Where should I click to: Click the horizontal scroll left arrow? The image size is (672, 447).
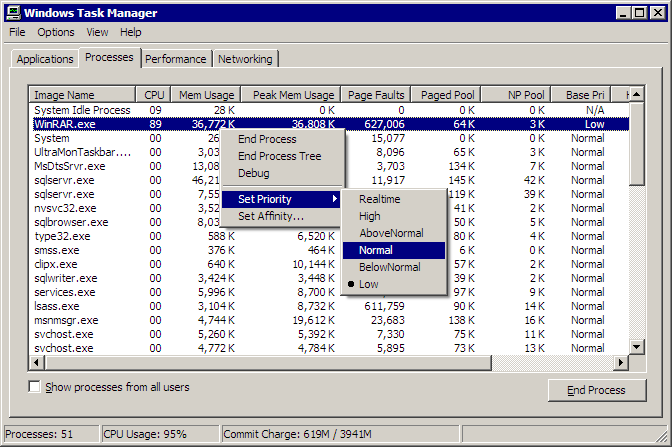(36, 363)
